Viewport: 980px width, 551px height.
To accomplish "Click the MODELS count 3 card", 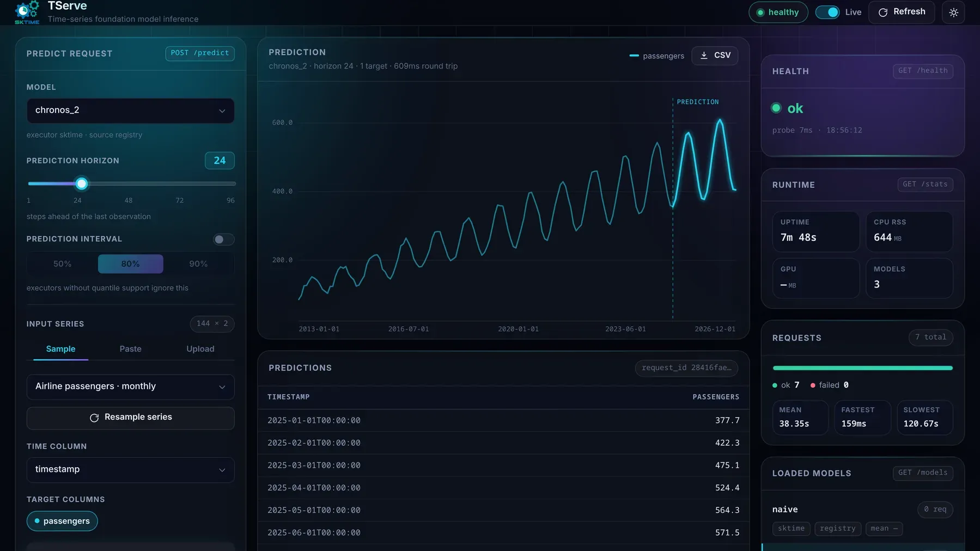I will pyautogui.click(x=909, y=278).
